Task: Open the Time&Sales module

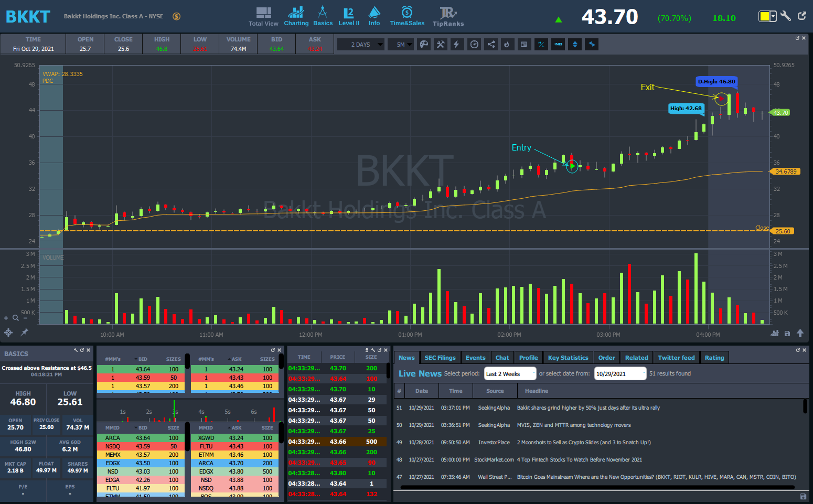Action: pyautogui.click(x=407, y=16)
